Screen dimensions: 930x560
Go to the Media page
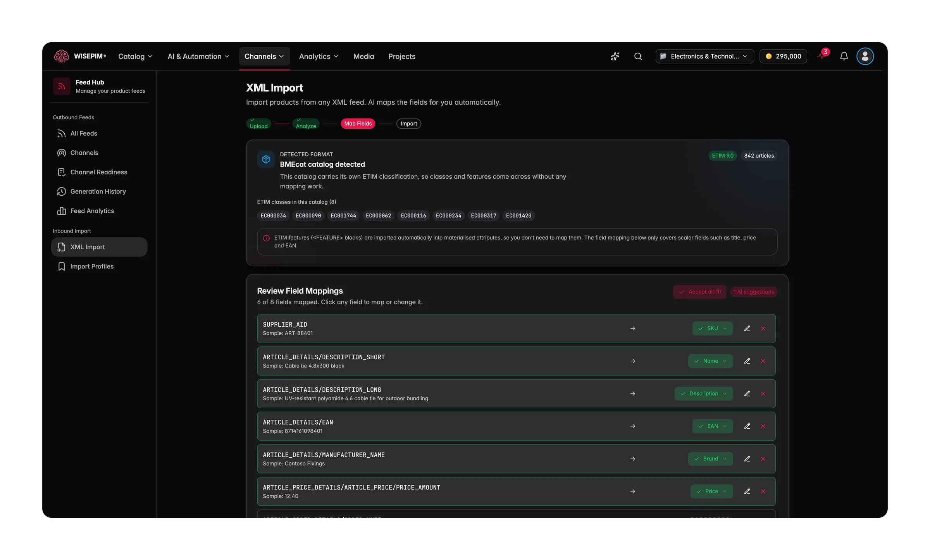point(363,57)
